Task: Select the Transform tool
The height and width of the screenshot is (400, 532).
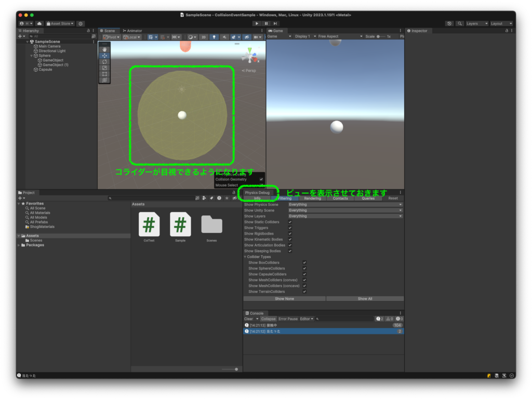Action: point(104,80)
